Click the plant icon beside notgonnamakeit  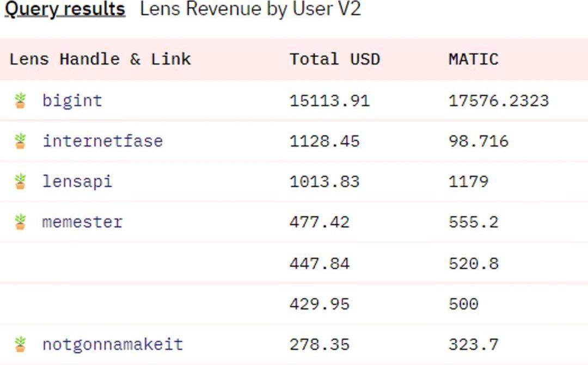[x=20, y=344]
